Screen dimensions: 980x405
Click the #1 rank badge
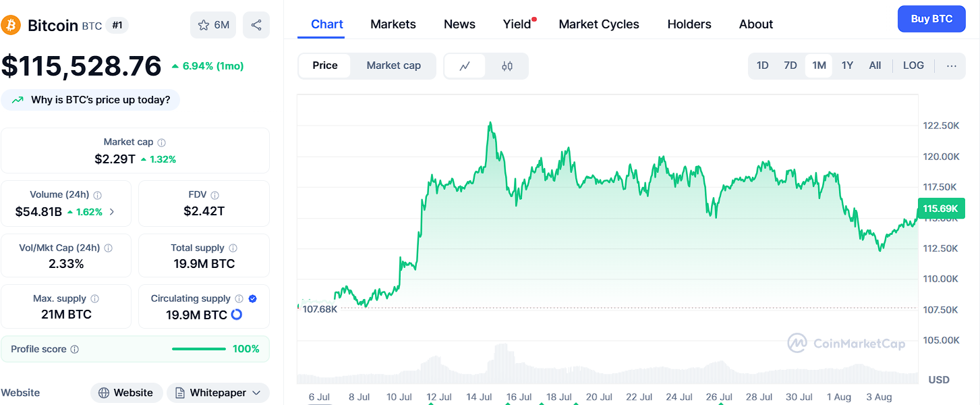coord(117,26)
